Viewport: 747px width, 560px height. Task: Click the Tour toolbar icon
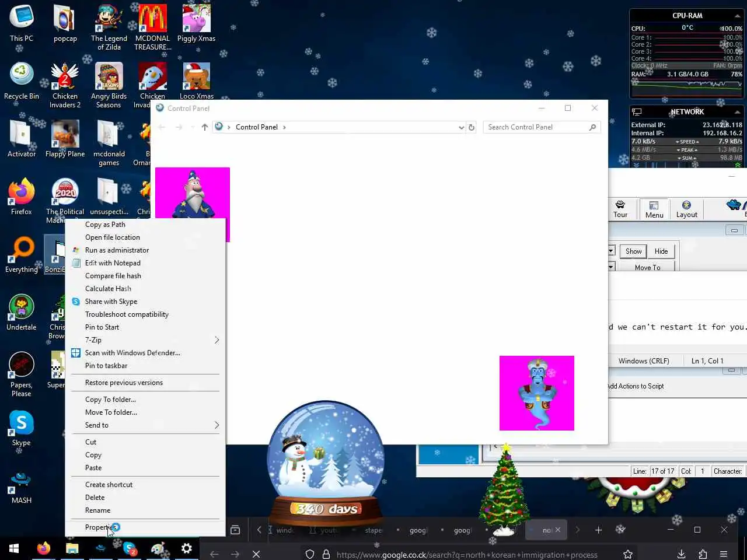pos(620,209)
